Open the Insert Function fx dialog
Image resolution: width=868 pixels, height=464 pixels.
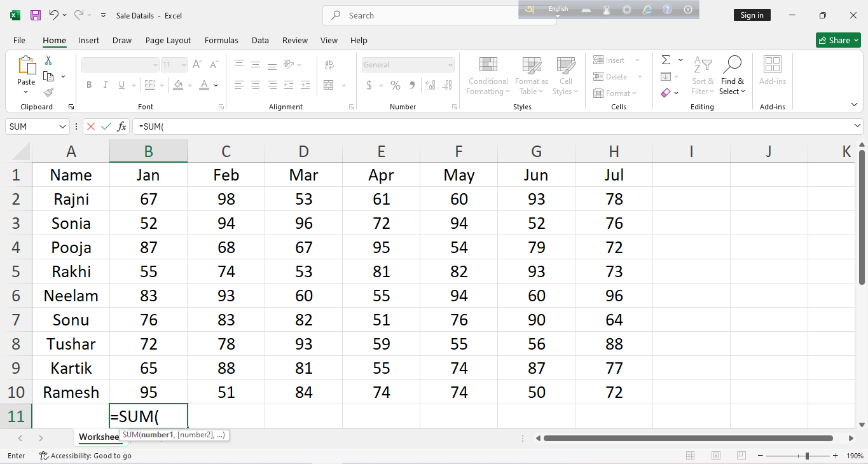click(x=122, y=126)
